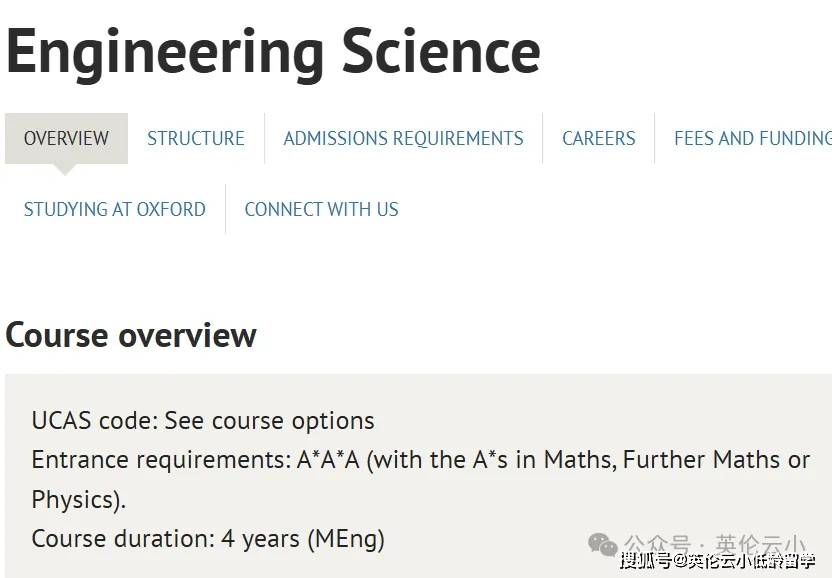Click the Engineering Science page title
The image size is (832, 578).
tap(273, 52)
